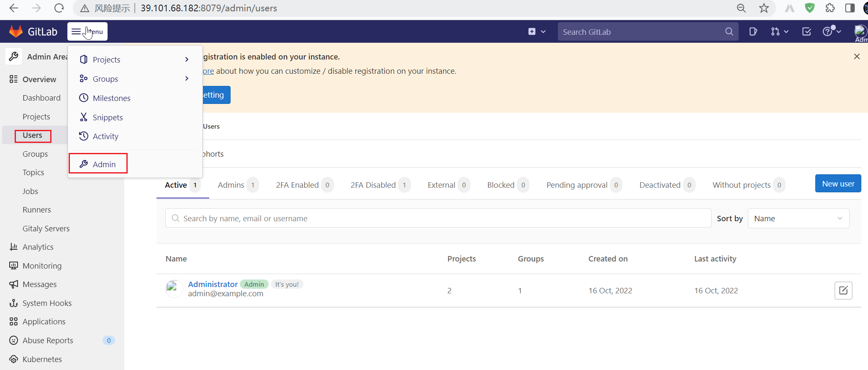The image size is (868, 370).
Task: Go to Gitaly Servers in sidebar
Action: [46, 228]
